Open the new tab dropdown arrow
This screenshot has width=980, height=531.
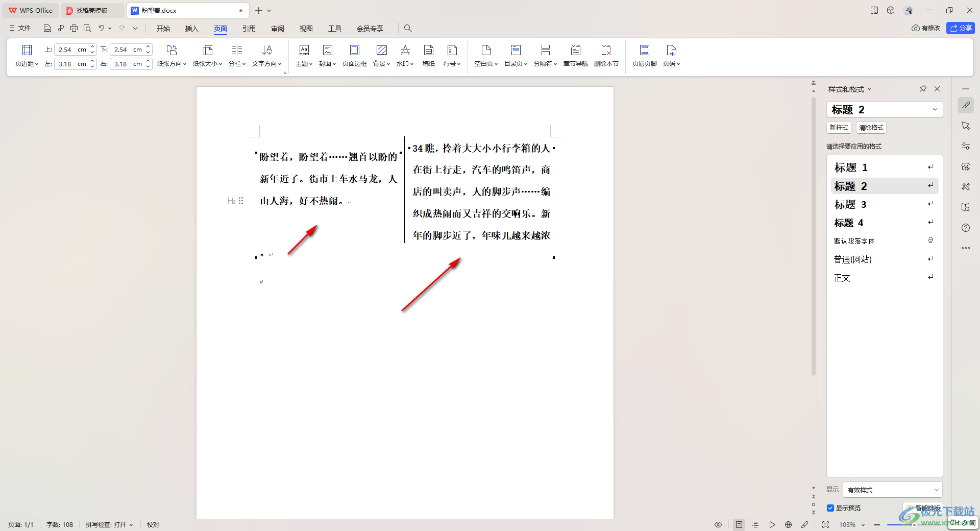click(x=269, y=11)
